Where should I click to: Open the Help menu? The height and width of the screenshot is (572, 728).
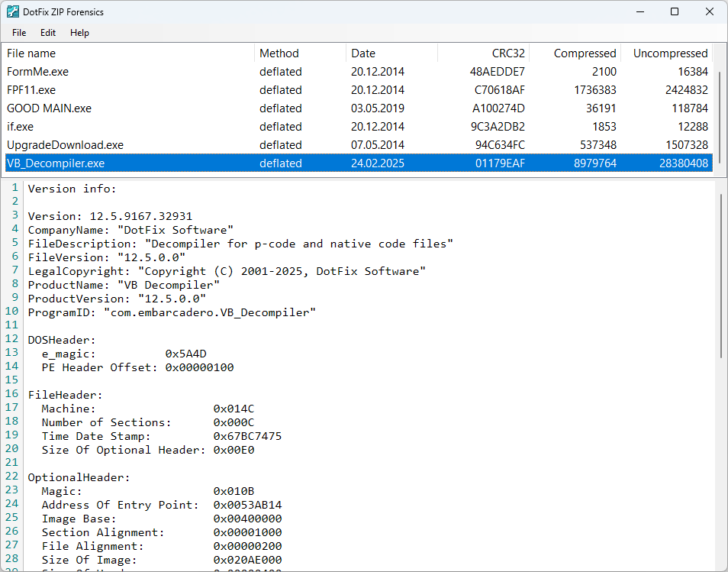[79, 33]
